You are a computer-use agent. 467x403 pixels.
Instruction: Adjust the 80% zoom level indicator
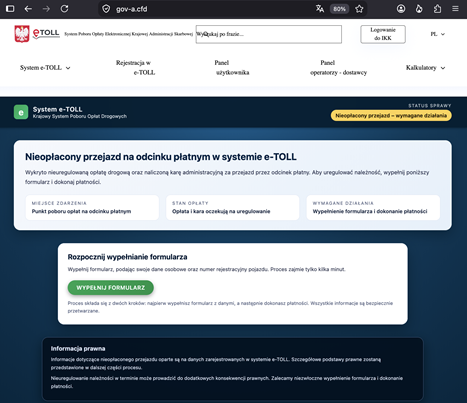click(x=339, y=9)
